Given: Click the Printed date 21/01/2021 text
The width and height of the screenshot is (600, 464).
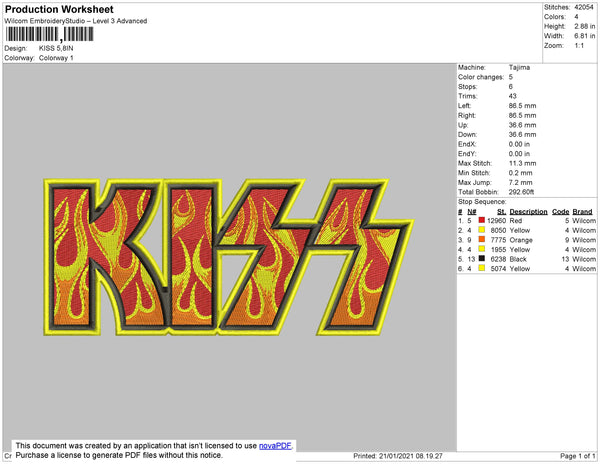Looking at the screenshot, I should (x=398, y=456).
